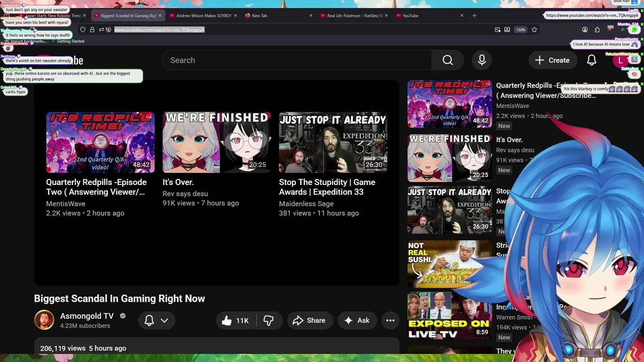
Task: Open sidebar thumbnail We're Finished
Action: (x=449, y=157)
